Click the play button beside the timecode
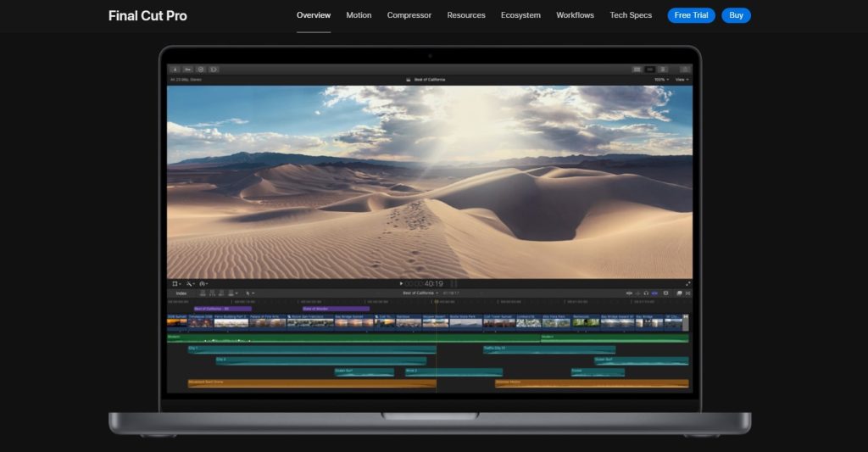This screenshot has height=452, width=868. [x=401, y=283]
